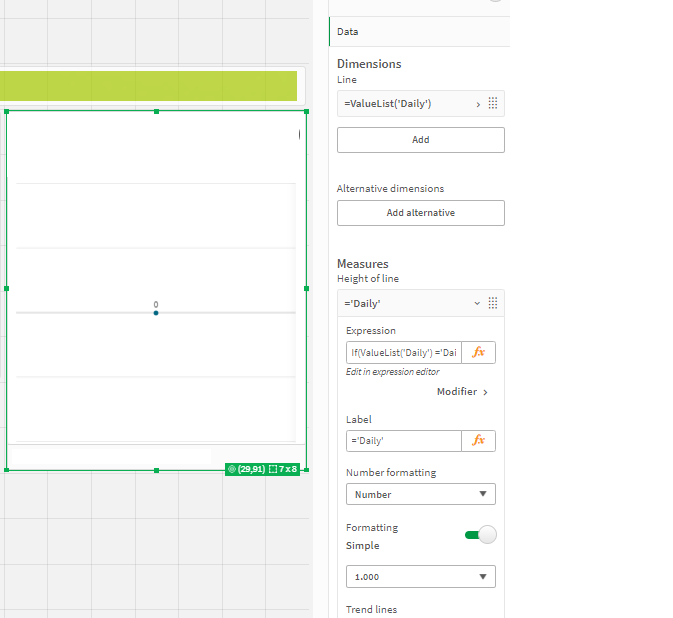673x618 pixels.
Task: Click the Alternative dimensions label
Action: [390, 188]
